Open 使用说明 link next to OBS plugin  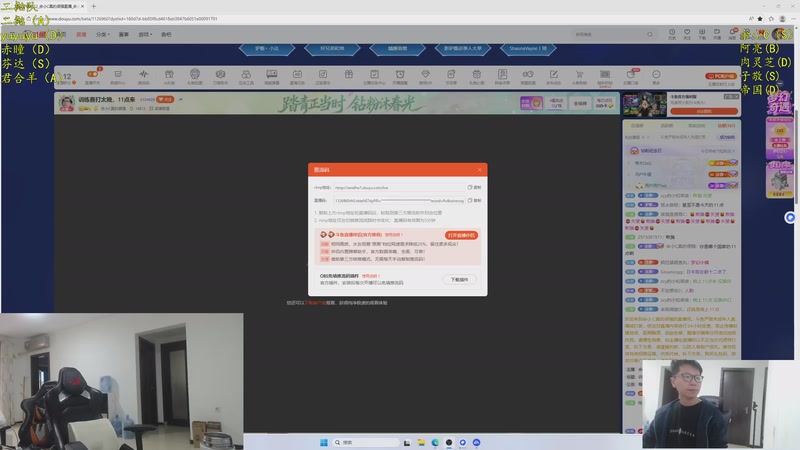[x=370, y=276]
